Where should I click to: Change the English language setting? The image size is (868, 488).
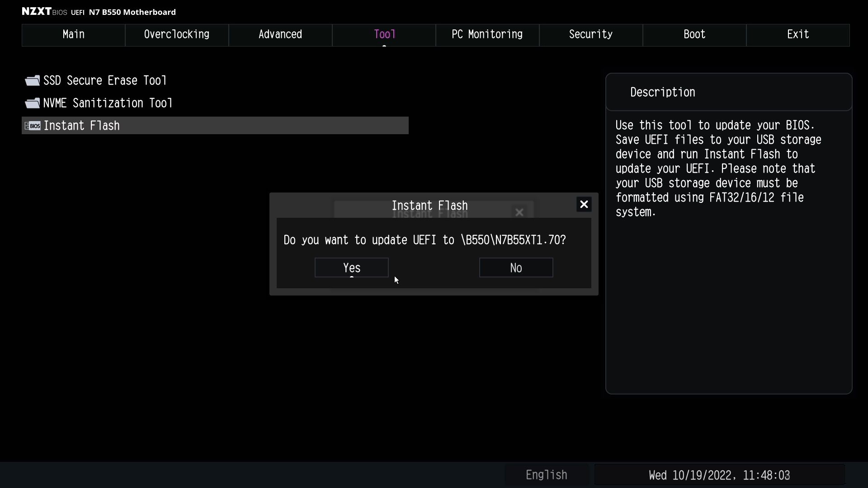coord(547,475)
